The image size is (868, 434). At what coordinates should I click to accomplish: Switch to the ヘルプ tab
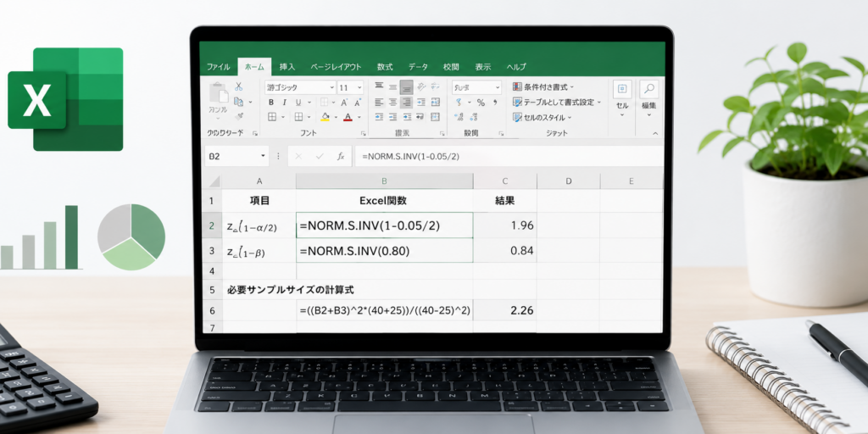516,67
